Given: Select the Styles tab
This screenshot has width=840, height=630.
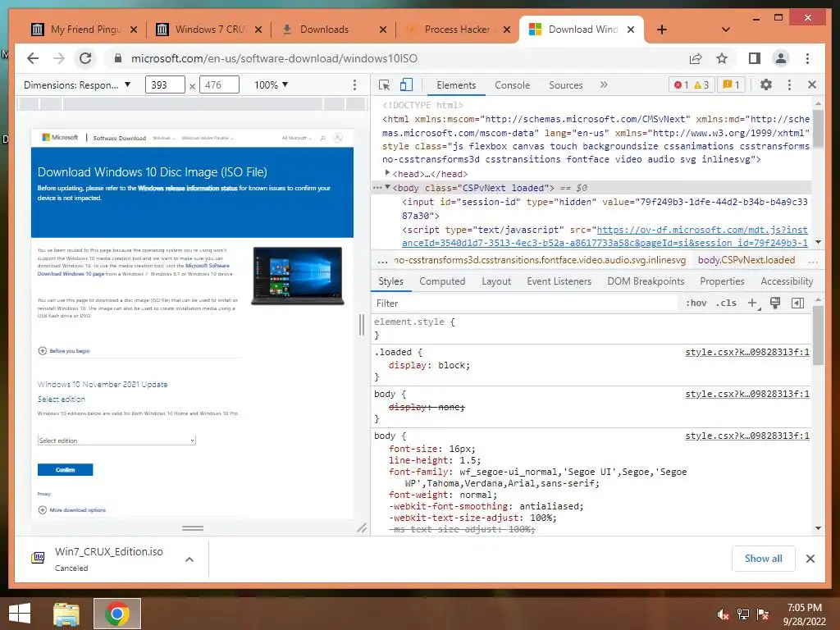Looking at the screenshot, I should pos(390,281).
